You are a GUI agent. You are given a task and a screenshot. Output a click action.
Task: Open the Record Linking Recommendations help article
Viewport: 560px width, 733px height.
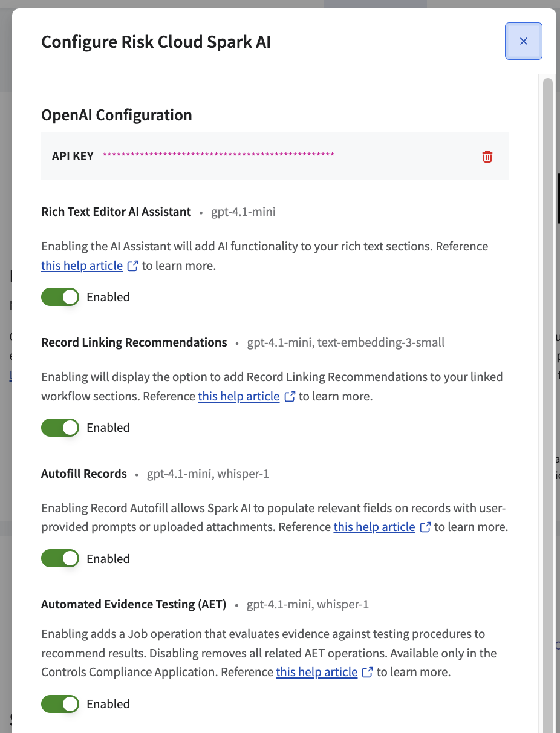(x=239, y=397)
